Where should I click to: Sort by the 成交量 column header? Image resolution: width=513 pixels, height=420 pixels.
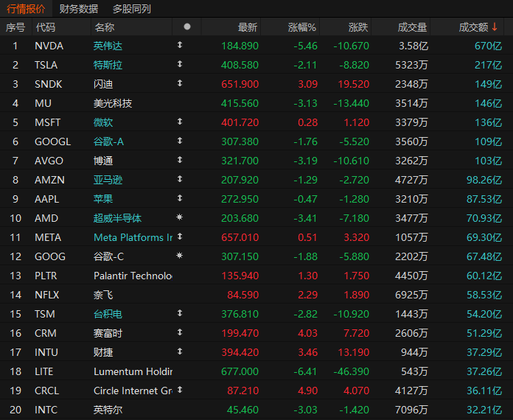(x=412, y=27)
